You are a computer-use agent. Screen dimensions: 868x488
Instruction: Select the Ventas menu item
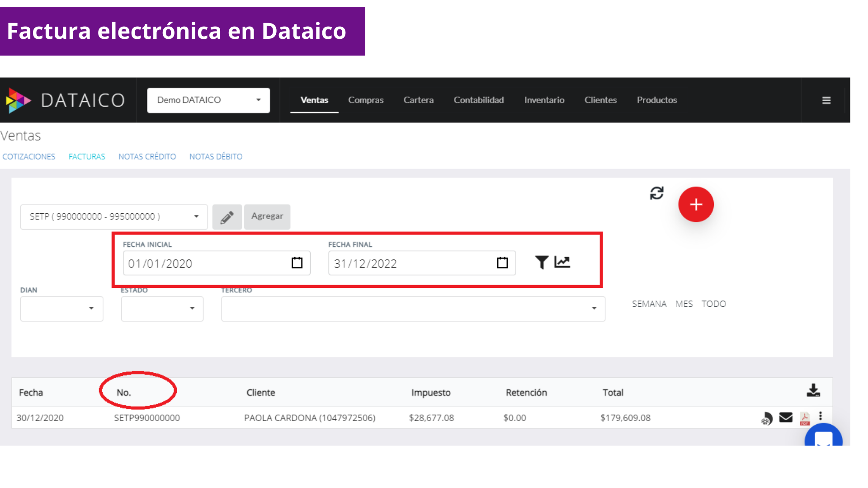tap(314, 100)
